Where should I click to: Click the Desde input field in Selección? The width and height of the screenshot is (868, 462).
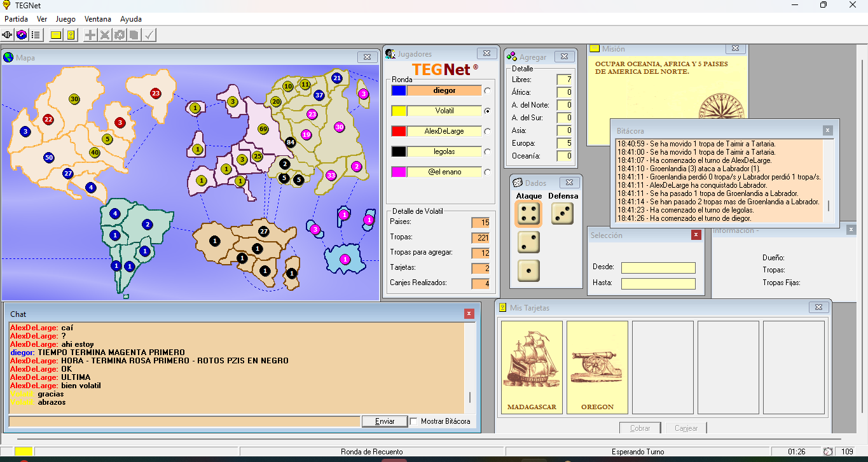658,268
